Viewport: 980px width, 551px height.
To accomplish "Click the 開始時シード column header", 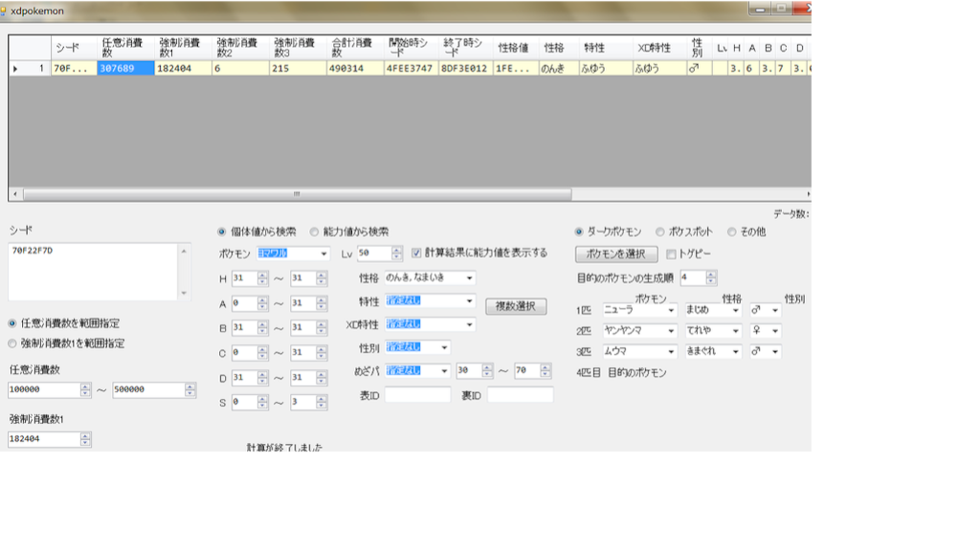I will point(412,48).
